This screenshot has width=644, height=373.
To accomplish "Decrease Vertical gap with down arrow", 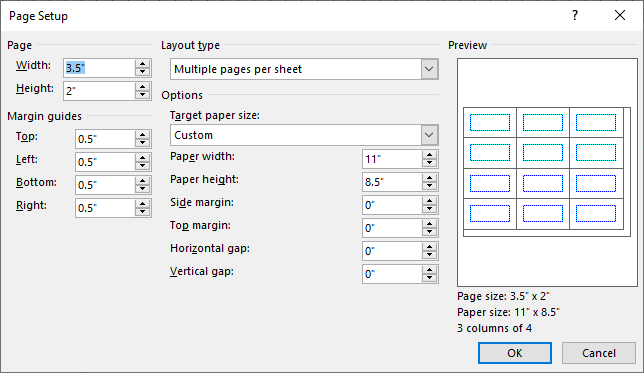I will tap(429, 278).
